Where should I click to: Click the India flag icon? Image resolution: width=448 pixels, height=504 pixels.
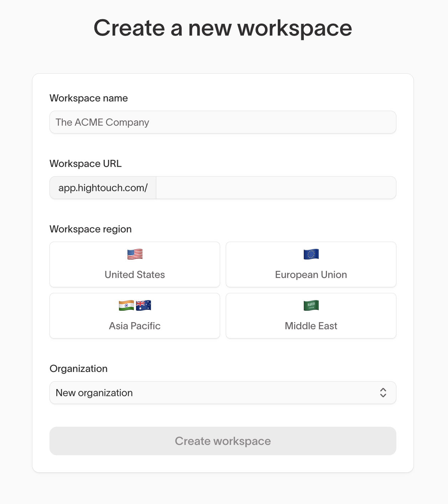(x=126, y=305)
